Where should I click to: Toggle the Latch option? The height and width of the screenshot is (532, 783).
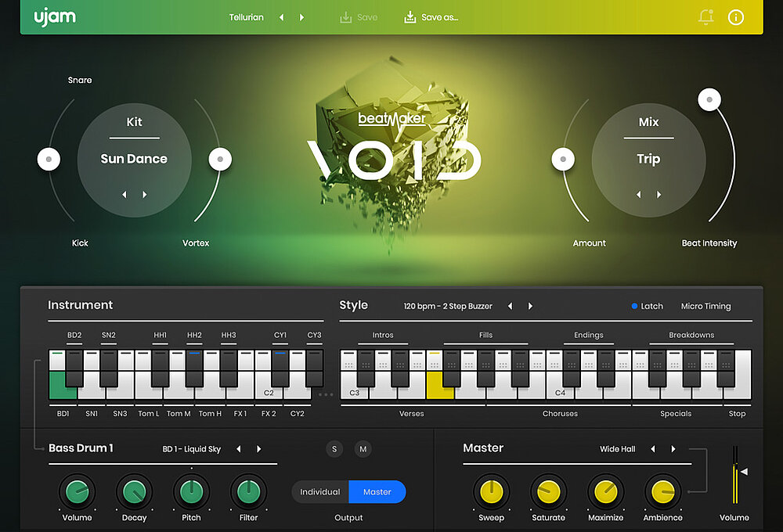[647, 307]
